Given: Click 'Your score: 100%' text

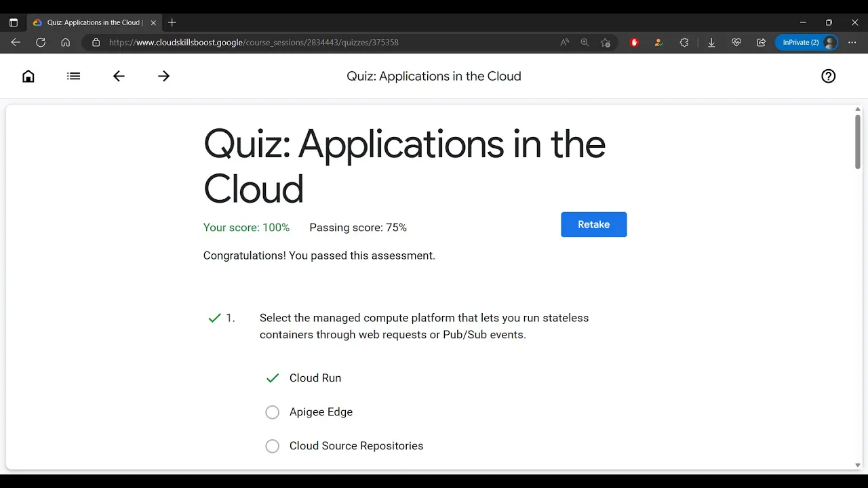Looking at the screenshot, I should tap(246, 228).
